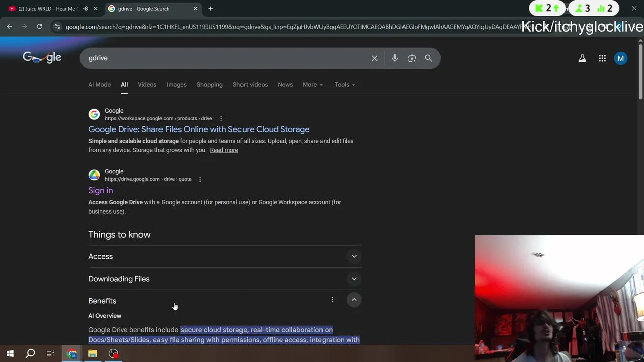Open the Windows Start menu

tap(10, 354)
